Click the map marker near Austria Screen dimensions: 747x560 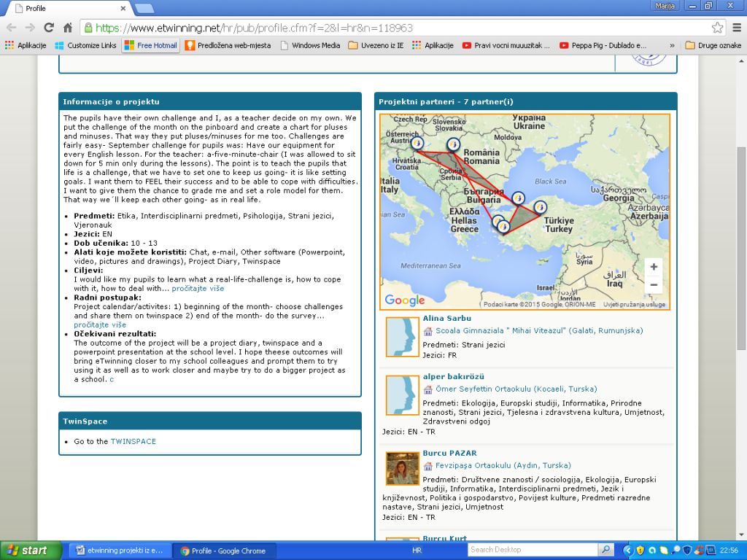(x=417, y=143)
